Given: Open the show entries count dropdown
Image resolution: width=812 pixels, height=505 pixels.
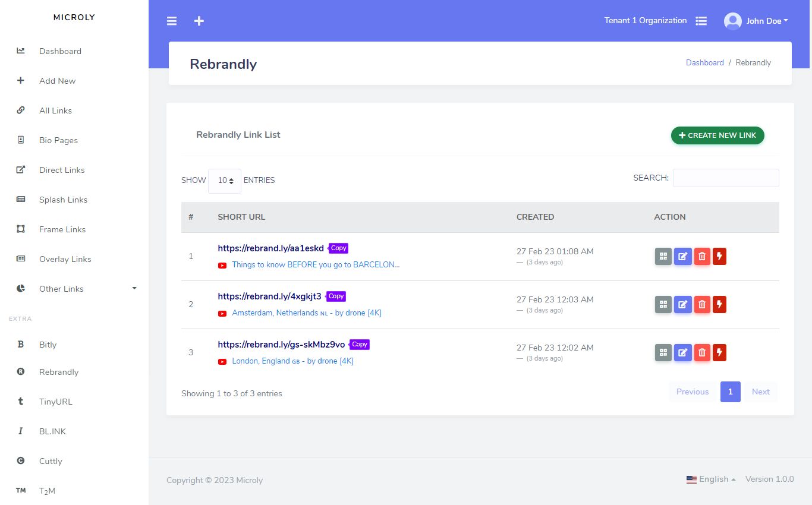Looking at the screenshot, I should 225,181.
